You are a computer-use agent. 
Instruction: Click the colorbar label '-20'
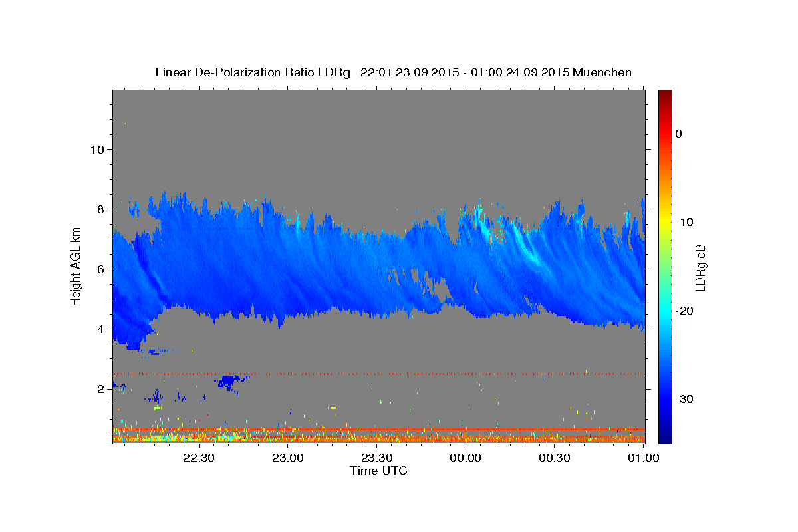pyautogui.click(x=685, y=311)
